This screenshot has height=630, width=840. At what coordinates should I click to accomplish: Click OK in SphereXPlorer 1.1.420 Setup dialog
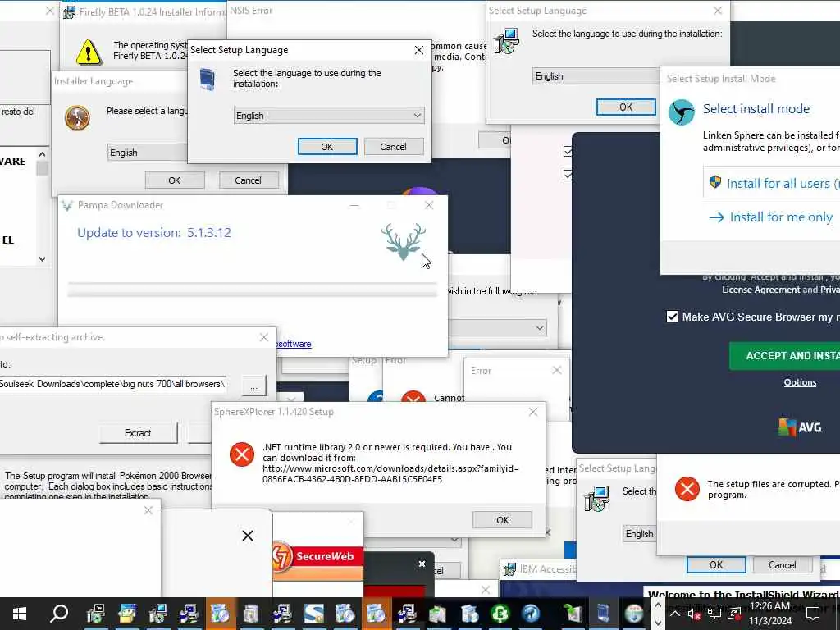tap(503, 520)
